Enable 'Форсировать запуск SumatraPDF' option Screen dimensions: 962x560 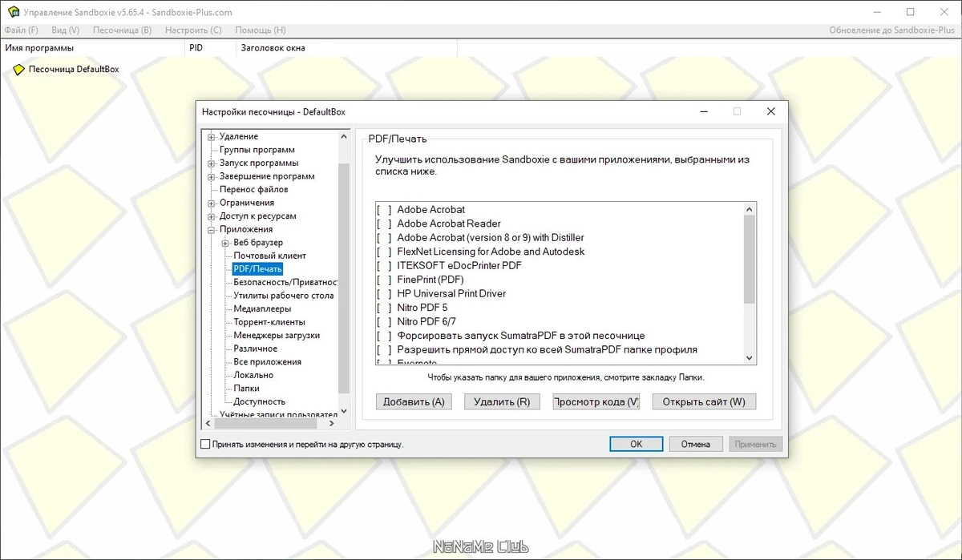384,336
